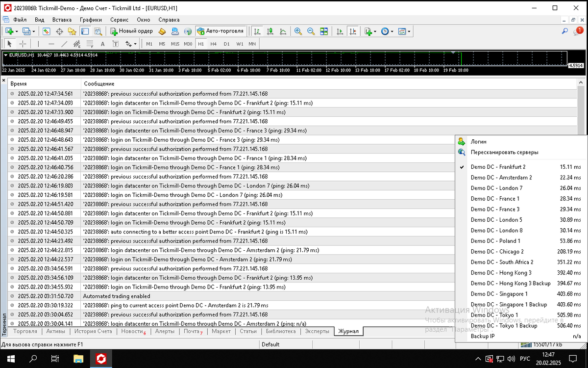Viewport: 588px width, 368px height.
Task: Click the new chart icon
Action: click(9, 31)
